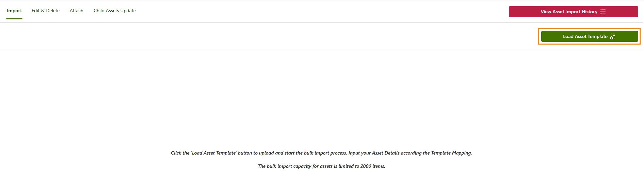Screen dimensions: 644x178
Task: Click the checklist icon on the history button
Action: [x=603, y=12]
